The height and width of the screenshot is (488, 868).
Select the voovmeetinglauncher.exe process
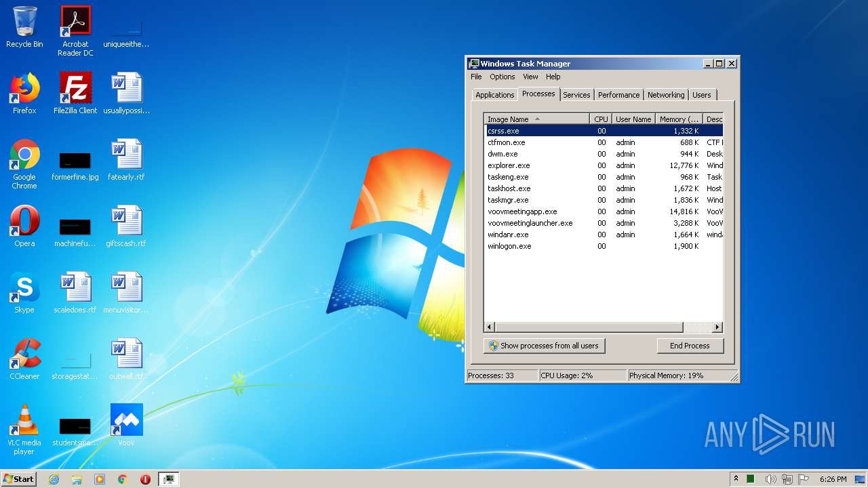coord(604,223)
